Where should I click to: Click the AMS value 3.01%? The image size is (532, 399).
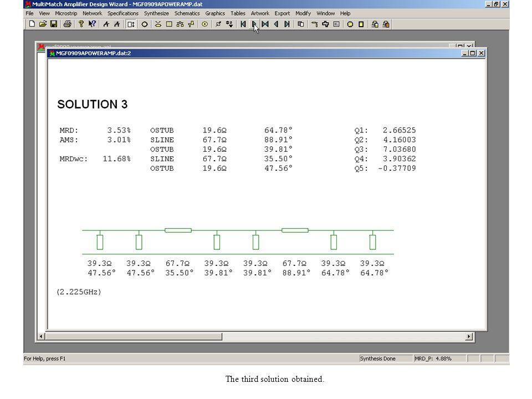119,140
